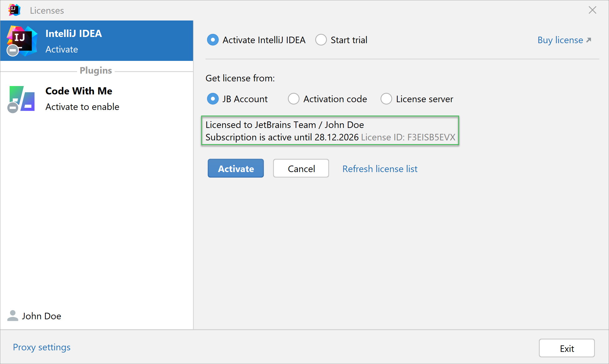Enable the Activate IntelliJ IDEA option
This screenshot has height=364, width=609.
[x=213, y=40]
